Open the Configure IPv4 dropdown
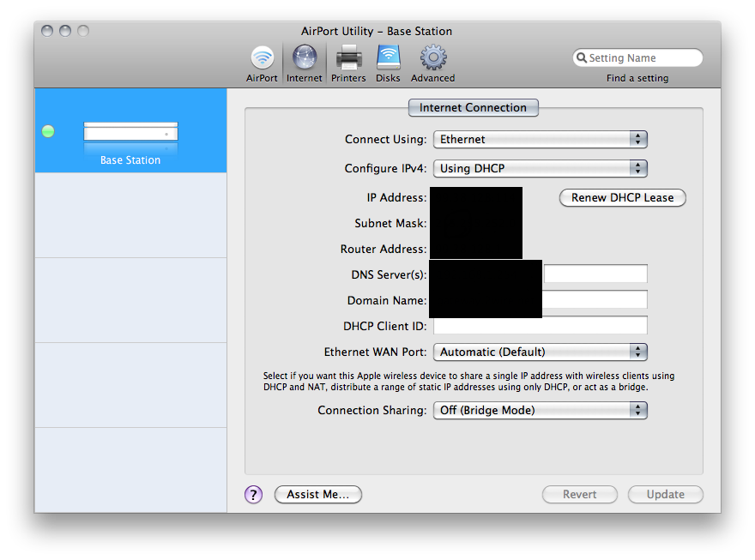The height and width of the screenshot is (560, 755). (x=541, y=168)
